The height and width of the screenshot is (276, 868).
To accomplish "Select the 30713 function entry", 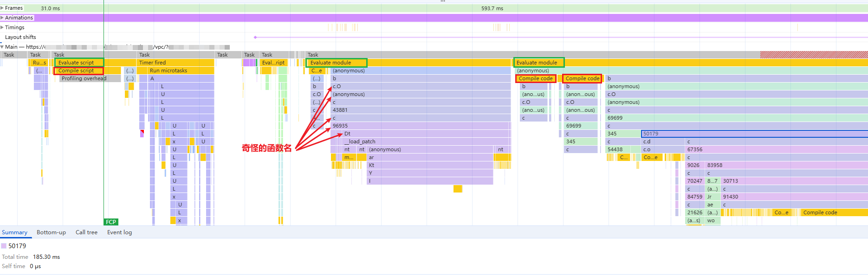I will click(794, 181).
